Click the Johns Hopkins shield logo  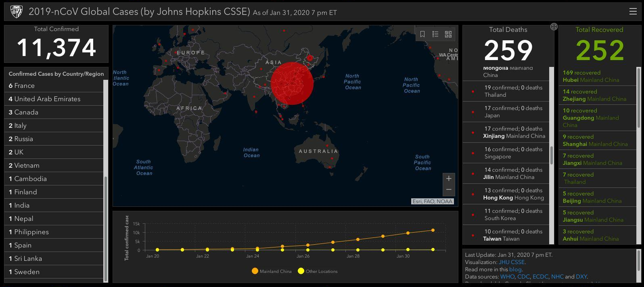[x=16, y=12]
